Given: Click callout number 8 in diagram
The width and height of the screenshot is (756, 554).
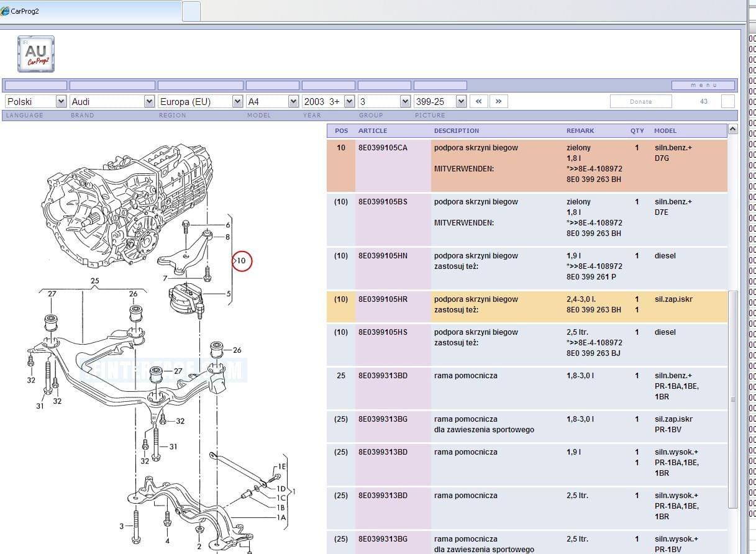Looking at the screenshot, I should [x=228, y=237].
